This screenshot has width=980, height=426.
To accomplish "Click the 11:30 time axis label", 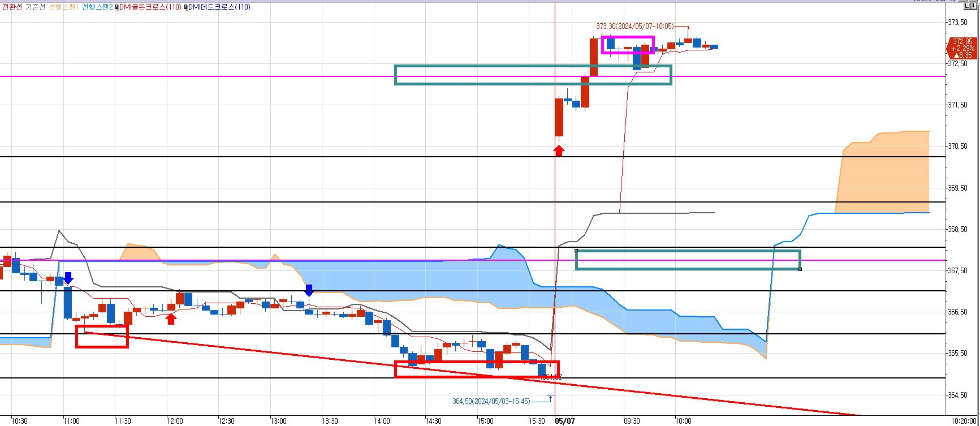I will click(x=123, y=421).
